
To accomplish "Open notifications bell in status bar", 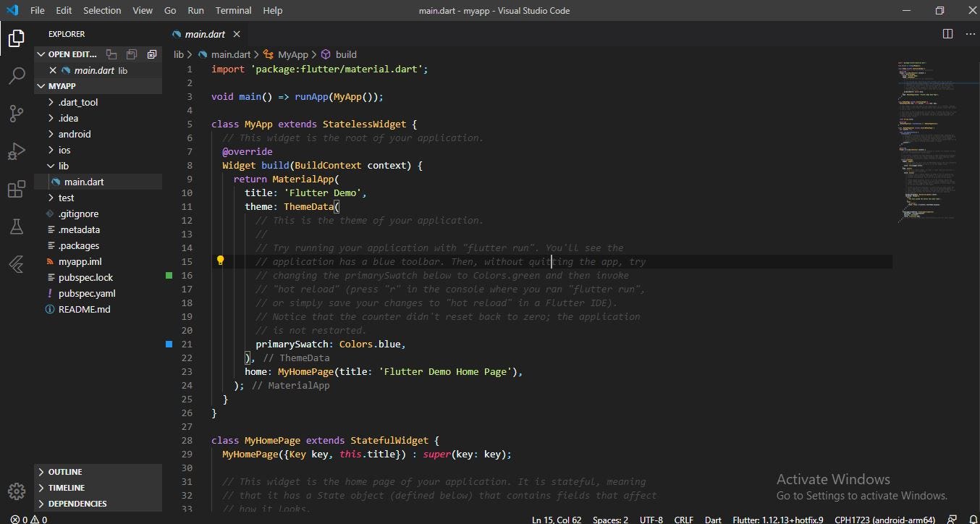I will (973, 519).
